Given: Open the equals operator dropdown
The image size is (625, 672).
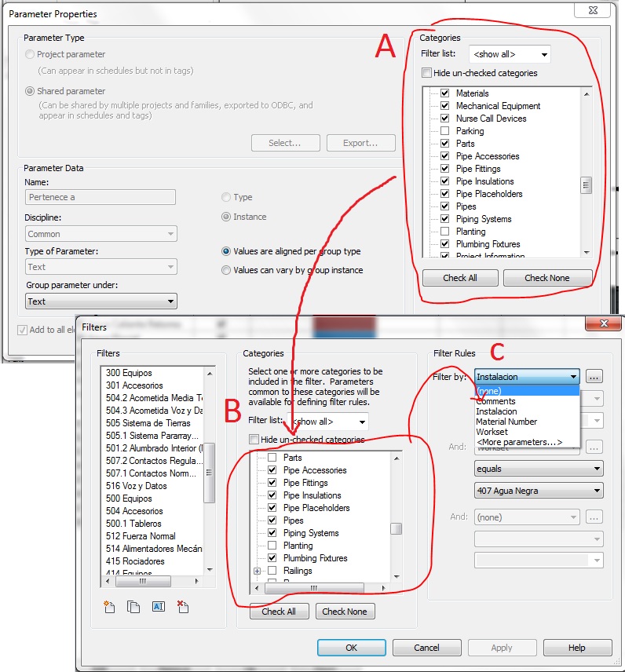Looking at the screenshot, I should pyautogui.click(x=539, y=469).
